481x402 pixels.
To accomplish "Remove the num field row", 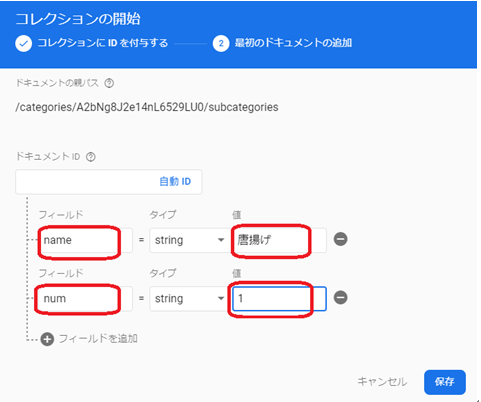I will (340, 297).
